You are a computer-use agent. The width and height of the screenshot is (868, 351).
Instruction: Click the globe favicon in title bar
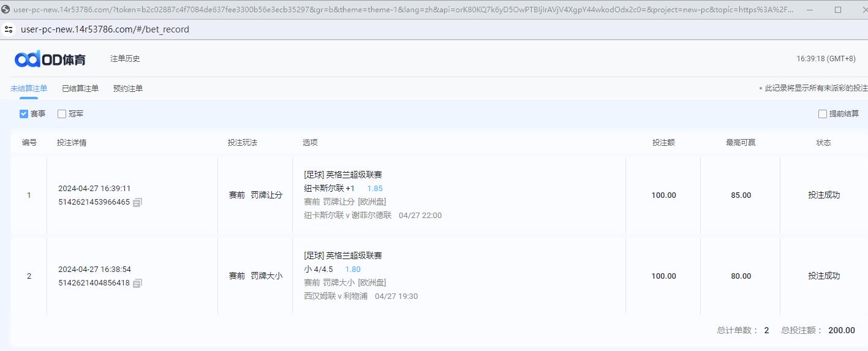6,10
